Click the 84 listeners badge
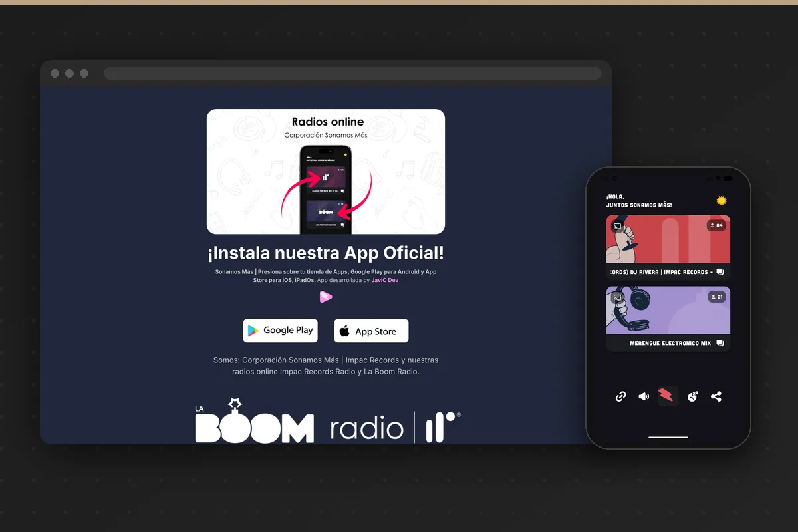The image size is (798, 532). pyautogui.click(x=716, y=226)
